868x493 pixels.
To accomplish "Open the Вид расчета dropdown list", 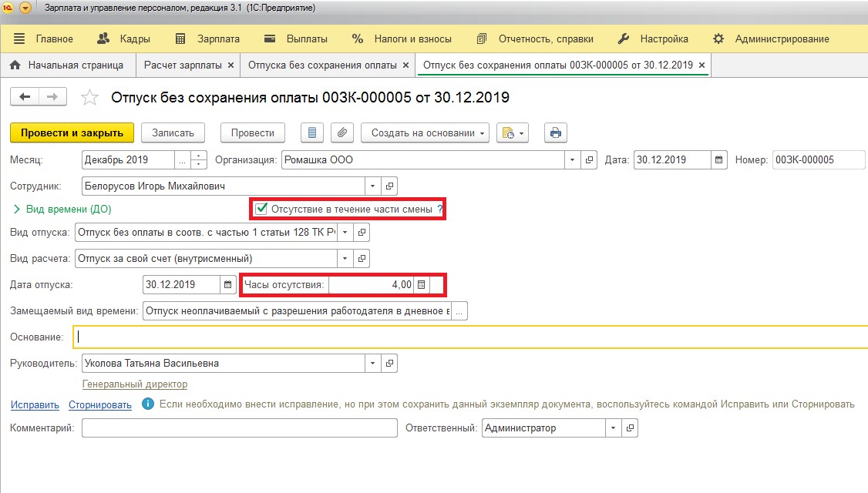I will 345,258.
